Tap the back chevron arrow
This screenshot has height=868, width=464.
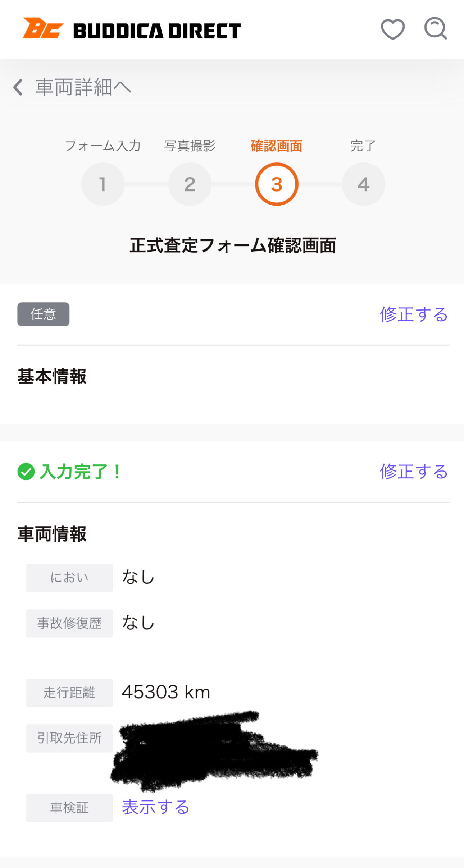point(18,87)
